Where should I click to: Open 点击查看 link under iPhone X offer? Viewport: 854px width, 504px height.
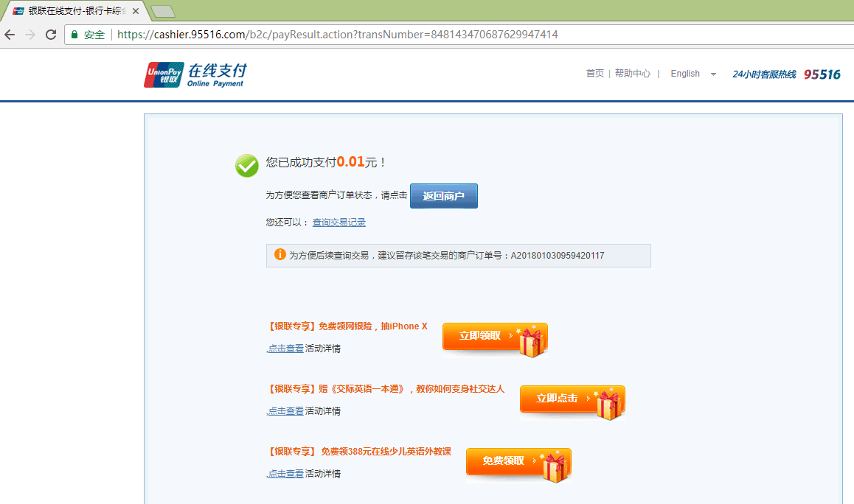tap(285, 349)
